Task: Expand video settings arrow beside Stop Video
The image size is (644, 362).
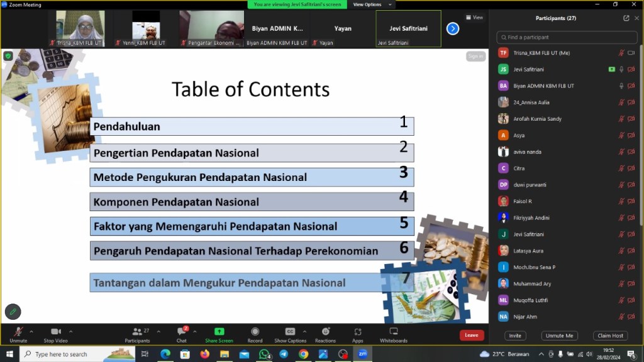Action: pyautogui.click(x=70, y=331)
